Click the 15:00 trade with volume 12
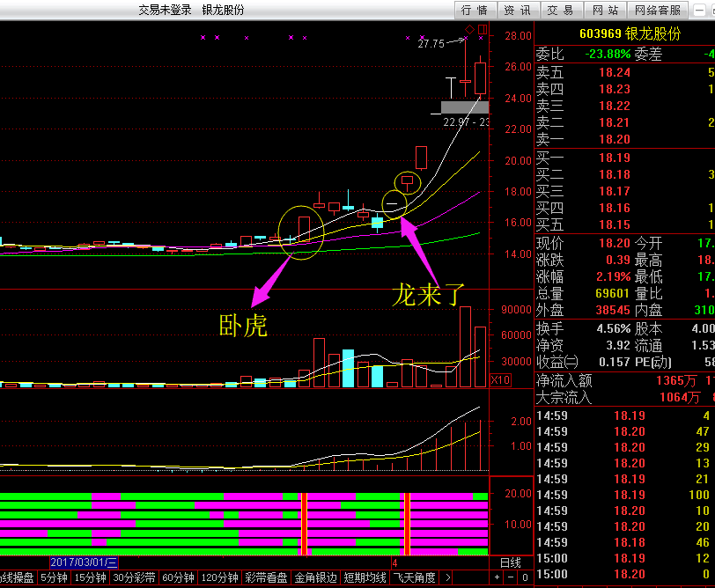The width and height of the screenshot is (715, 588). point(703,558)
